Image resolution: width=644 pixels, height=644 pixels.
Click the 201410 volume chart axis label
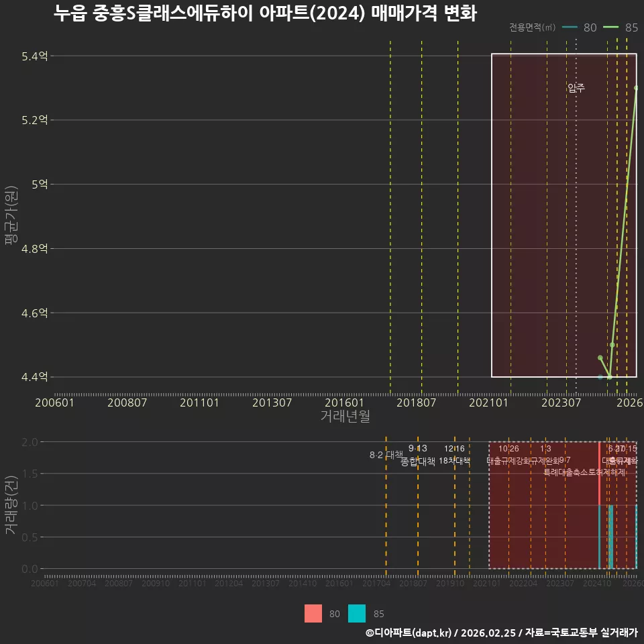coord(303,583)
